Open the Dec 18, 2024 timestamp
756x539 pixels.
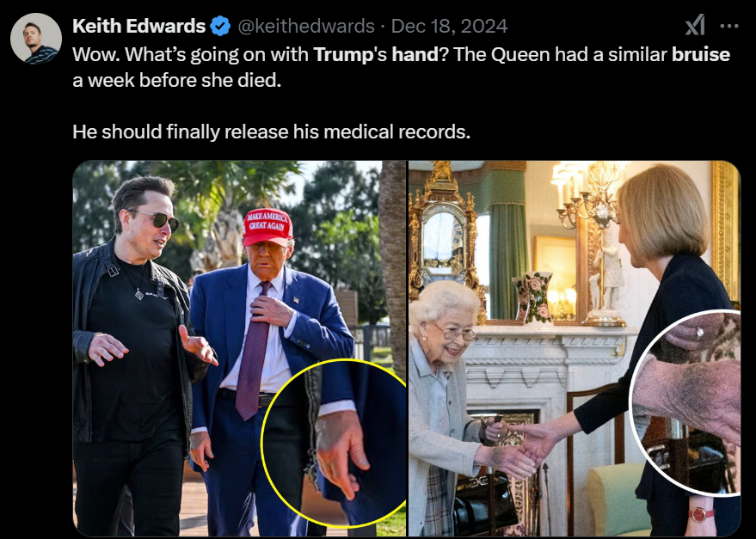449,26
